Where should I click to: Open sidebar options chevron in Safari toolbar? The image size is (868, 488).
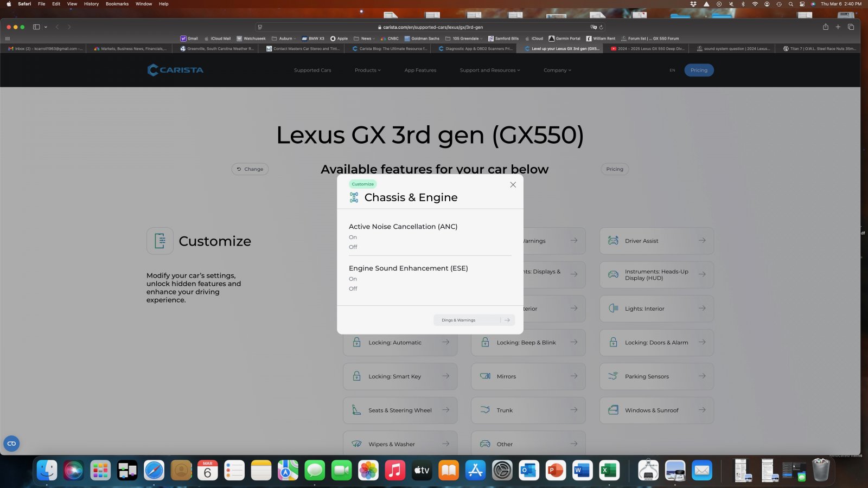tap(46, 27)
